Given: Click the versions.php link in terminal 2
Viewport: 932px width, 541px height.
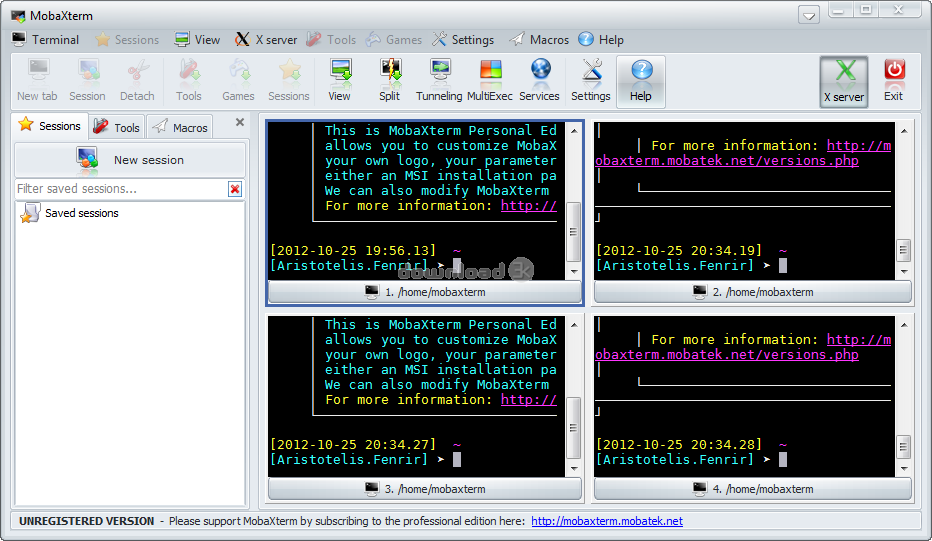Looking at the screenshot, I should point(726,161).
